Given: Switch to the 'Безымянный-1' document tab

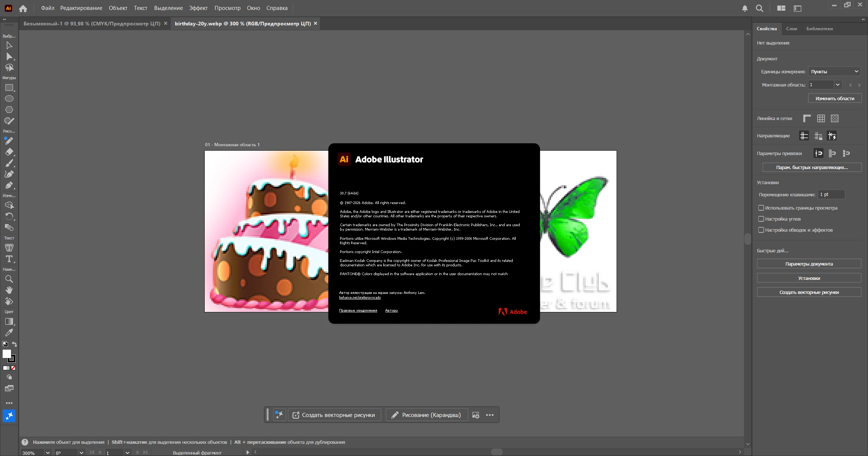Looking at the screenshot, I should [92, 24].
